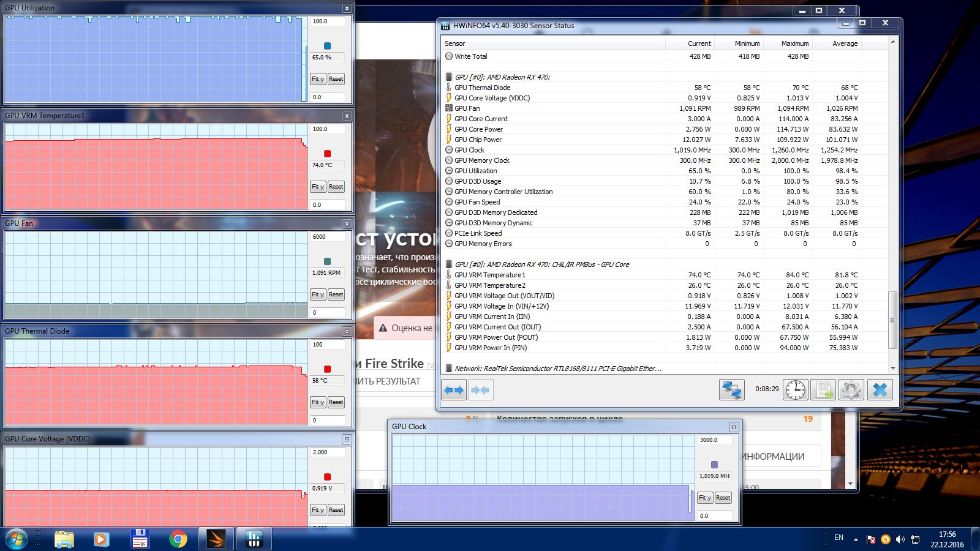980x551 pixels.
Task: Select the 'GPU [#0]: AMD Radeon RX 470:' group row
Action: click(665, 77)
